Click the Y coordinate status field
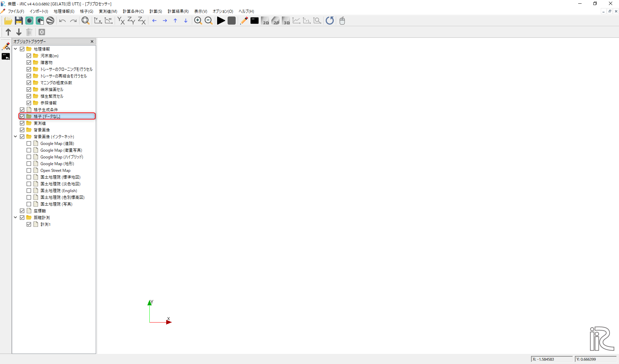The height and width of the screenshot is (364, 619). click(596, 359)
